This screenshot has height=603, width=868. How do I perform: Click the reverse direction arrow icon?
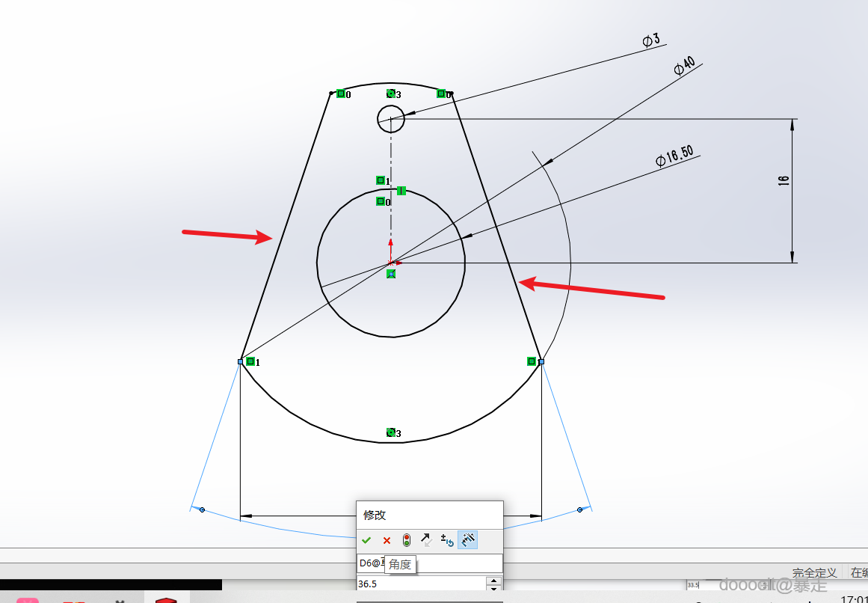pyautogui.click(x=426, y=540)
